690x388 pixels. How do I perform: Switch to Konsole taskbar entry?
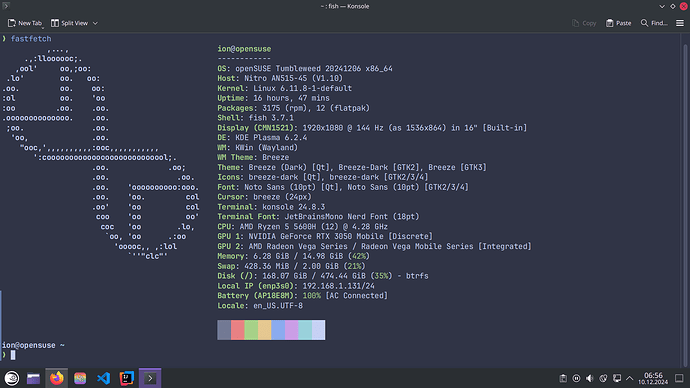click(150, 378)
